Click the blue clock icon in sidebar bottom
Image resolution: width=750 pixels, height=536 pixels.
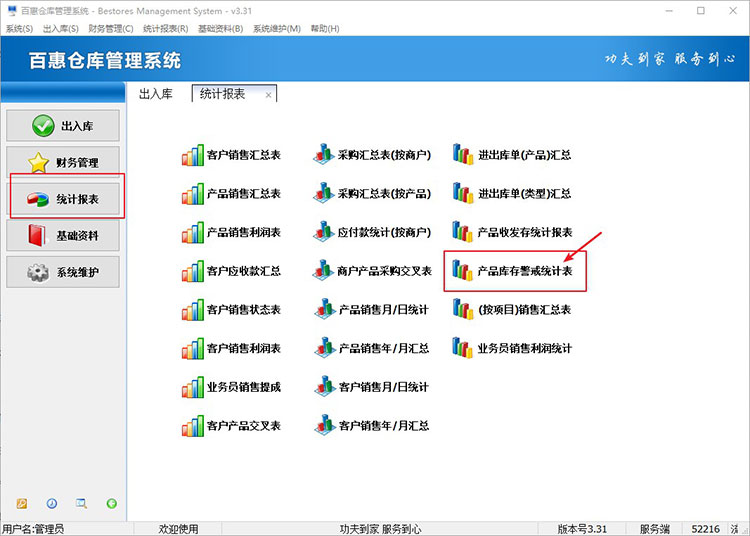pos(52,503)
